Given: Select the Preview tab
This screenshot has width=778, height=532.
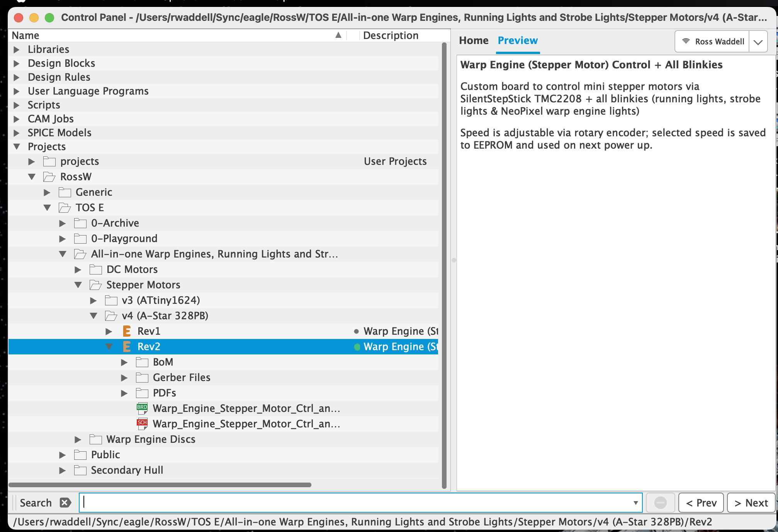Looking at the screenshot, I should [517, 41].
